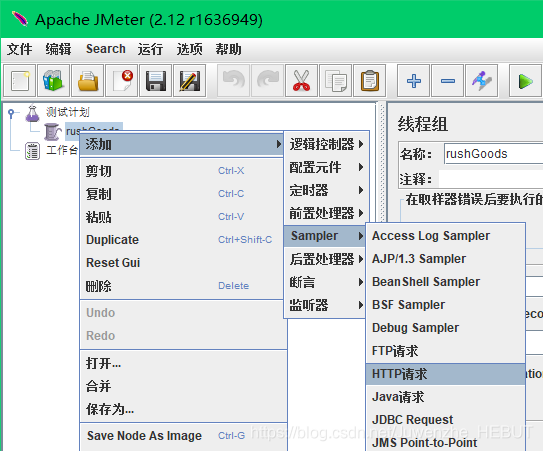Choose 粘贴 in context menu
Image resolution: width=543 pixels, height=451 pixels.
pos(182,217)
